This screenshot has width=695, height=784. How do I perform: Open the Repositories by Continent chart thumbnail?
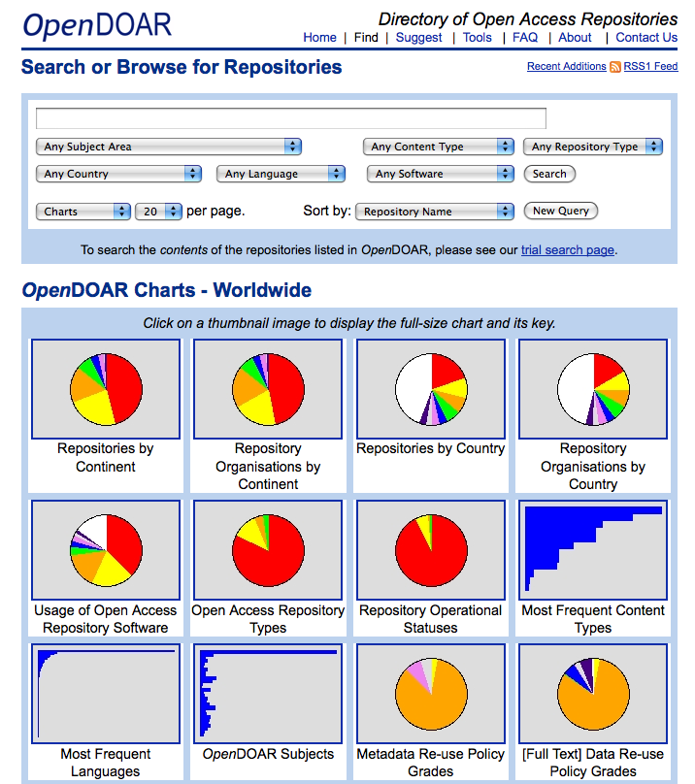coord(106,389)
